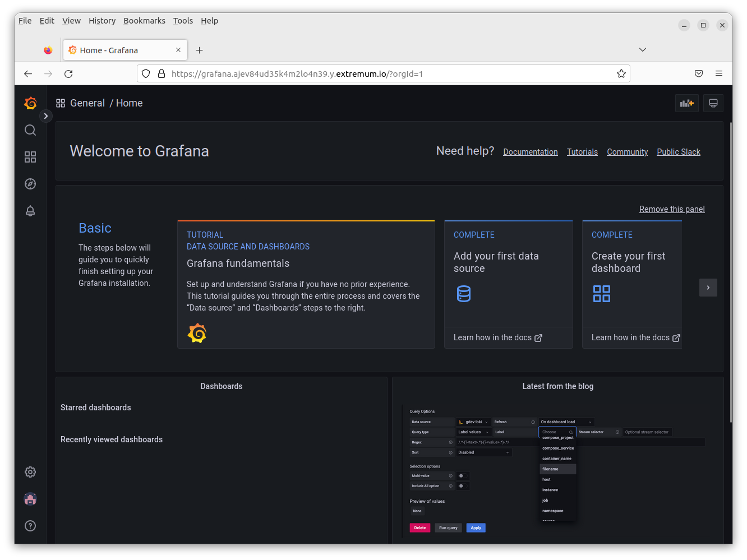
Task: Open the Edit menu
Action: coord(47,21)
